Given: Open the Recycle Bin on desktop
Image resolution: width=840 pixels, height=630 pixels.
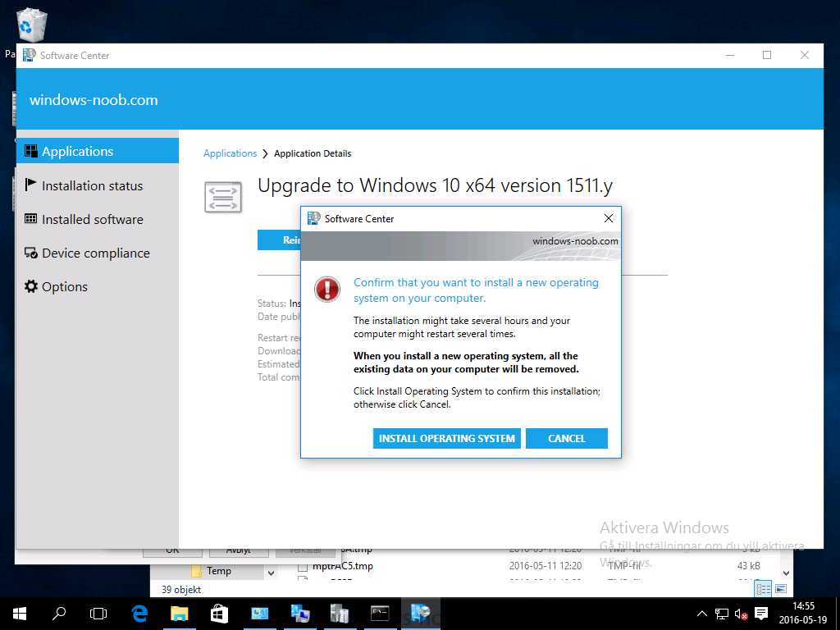Looking at the screenshot, I should tap(32, 25).
